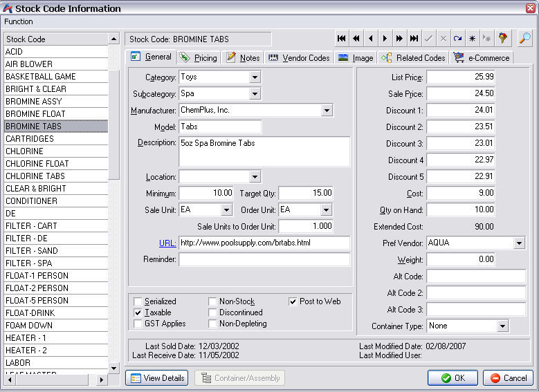Expand the Order Unit dropdown
The image size is (539, 392).
coord(326,209)
